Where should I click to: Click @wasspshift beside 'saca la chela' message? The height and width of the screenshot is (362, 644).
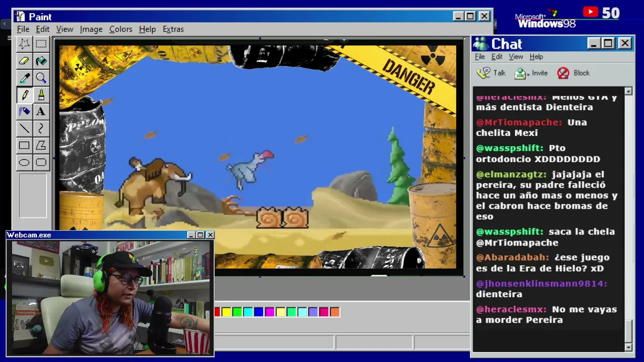[x=510, y=232]
